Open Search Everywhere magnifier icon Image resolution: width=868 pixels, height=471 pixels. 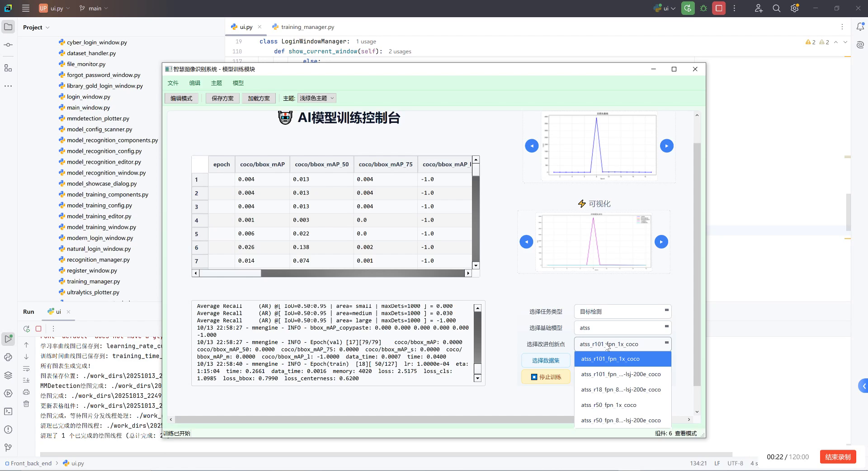click(x=777, y=8)
